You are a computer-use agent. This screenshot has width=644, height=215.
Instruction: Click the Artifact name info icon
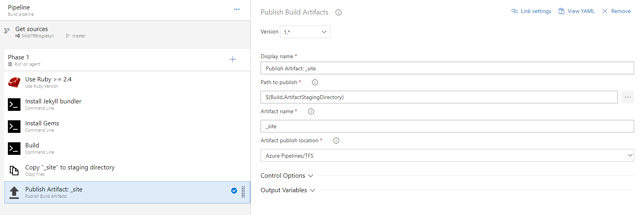(x=311, y=112)
